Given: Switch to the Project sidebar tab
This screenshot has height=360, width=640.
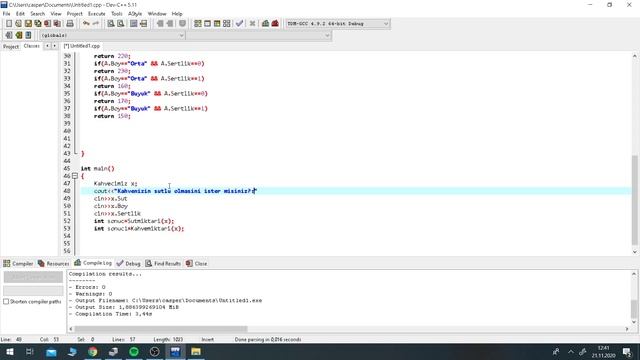Looking at the screenshot, I should point(11,47).
